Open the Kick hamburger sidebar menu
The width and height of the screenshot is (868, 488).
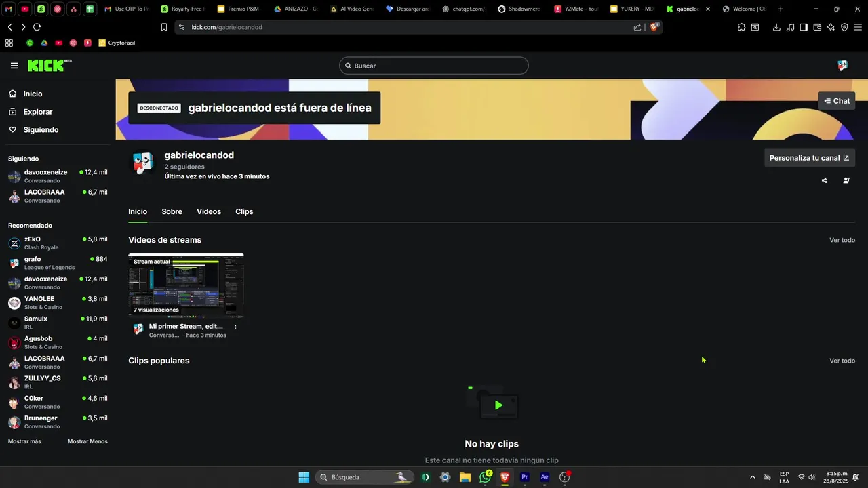tap(14, 66)
